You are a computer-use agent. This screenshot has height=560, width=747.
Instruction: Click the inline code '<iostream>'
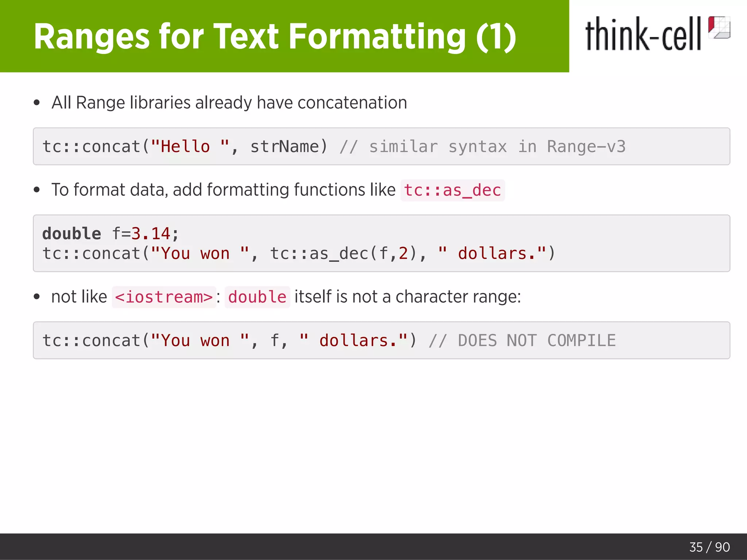pos(164,297)
